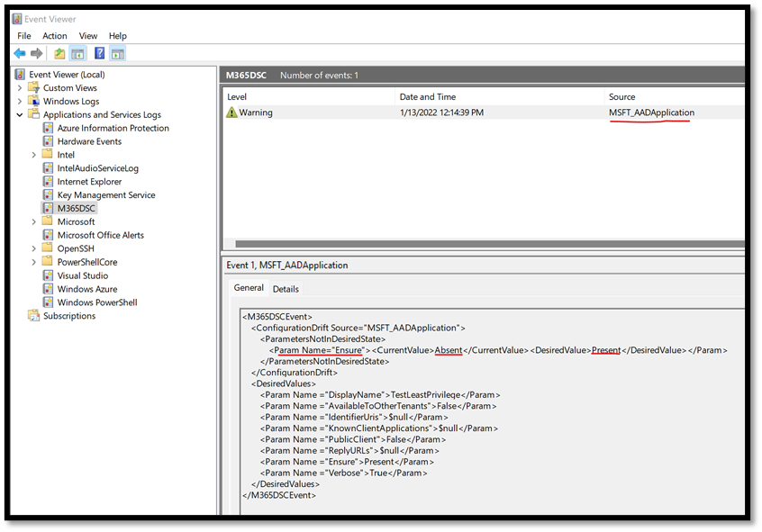Click the AvailableToOtherTenants False line
The width and height of the screenshot is (762, 532).
378,406
